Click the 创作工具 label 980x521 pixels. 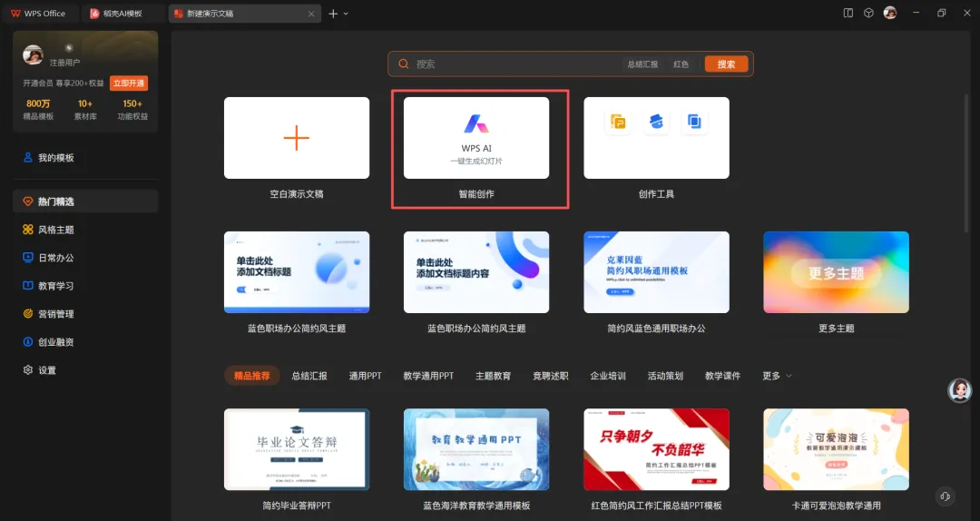[x=656, y=194]
